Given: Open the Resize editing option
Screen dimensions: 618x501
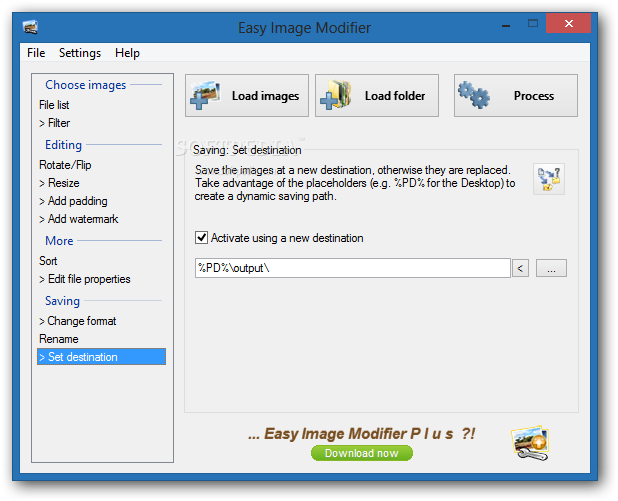Looking at the screenshot, I should [x=59, y=183].
